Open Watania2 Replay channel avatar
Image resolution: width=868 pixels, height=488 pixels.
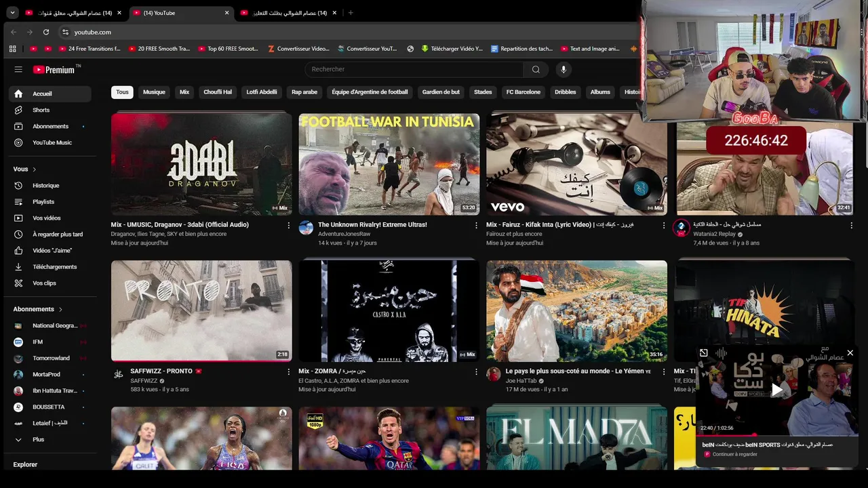pyautogui.click(x=681, y=228)
